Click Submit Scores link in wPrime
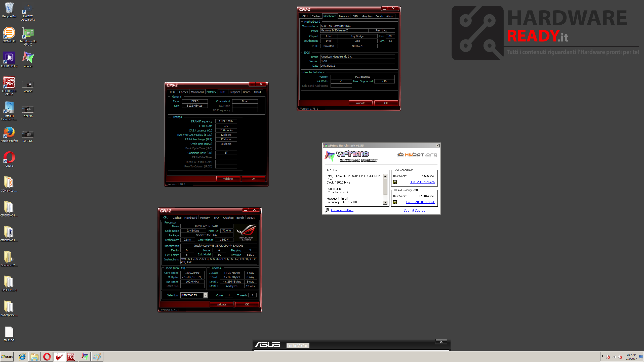Screen dimensions: 644x362 click(x=414, y=211)
